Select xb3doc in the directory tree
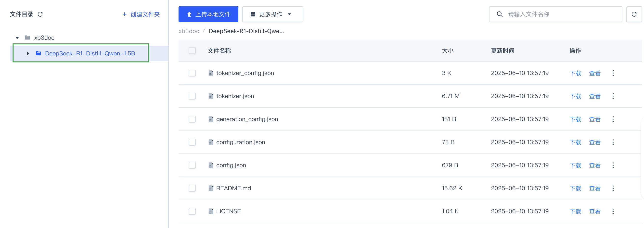644x228 pixels. pos(44,38)
